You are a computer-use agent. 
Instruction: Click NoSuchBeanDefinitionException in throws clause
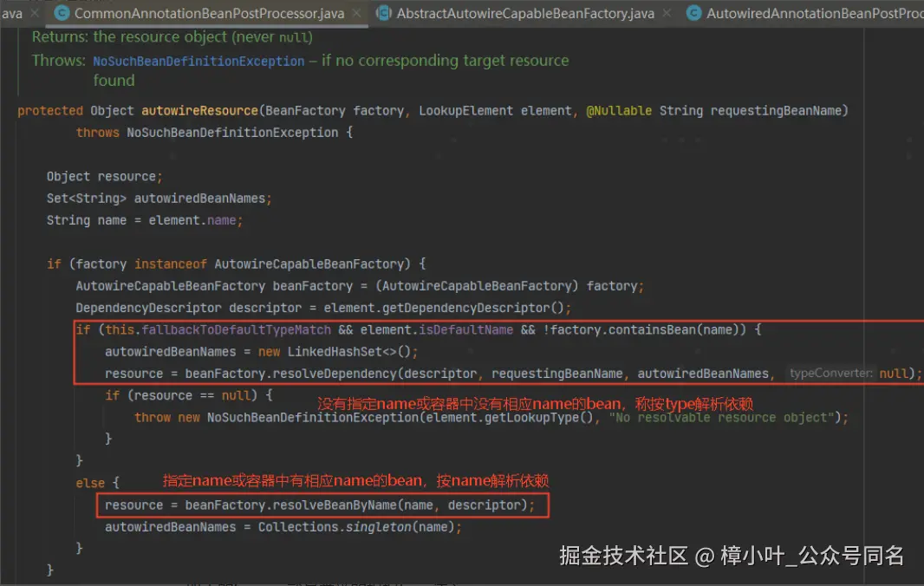(x=232, y=133)
